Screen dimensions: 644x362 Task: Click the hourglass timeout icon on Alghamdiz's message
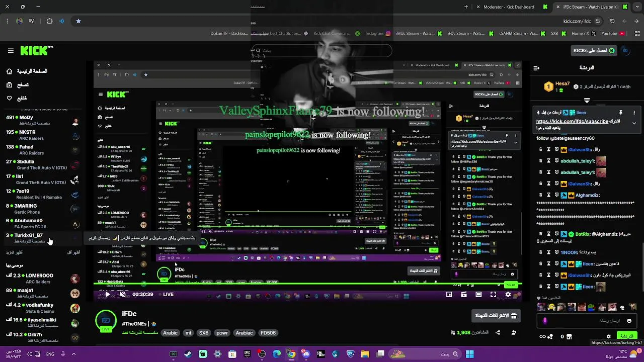pos(548,195)
